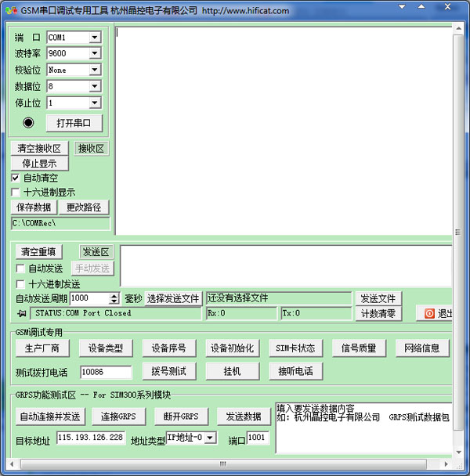The image size is (470, 476).
Task: Click the 接听电话 button
Action: point(295,371)
